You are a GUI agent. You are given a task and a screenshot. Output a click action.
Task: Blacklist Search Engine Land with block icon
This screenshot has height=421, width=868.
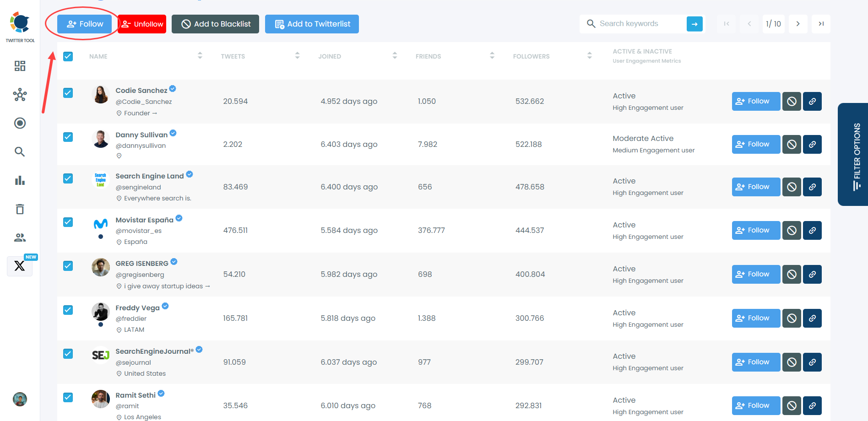tap(792, 187)
